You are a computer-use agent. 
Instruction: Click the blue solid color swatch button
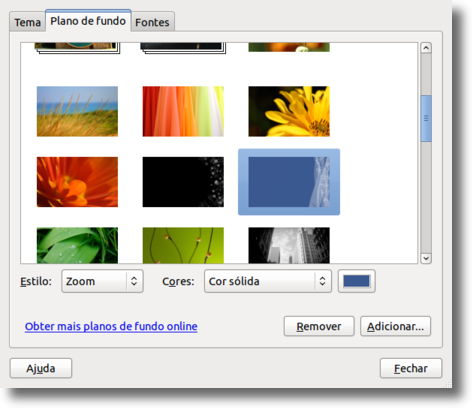click(x=356, y=281)
